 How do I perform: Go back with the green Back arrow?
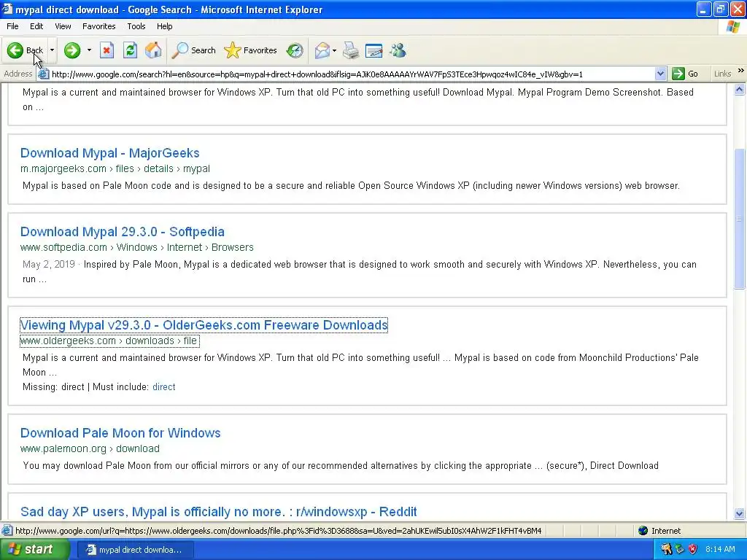25,50
